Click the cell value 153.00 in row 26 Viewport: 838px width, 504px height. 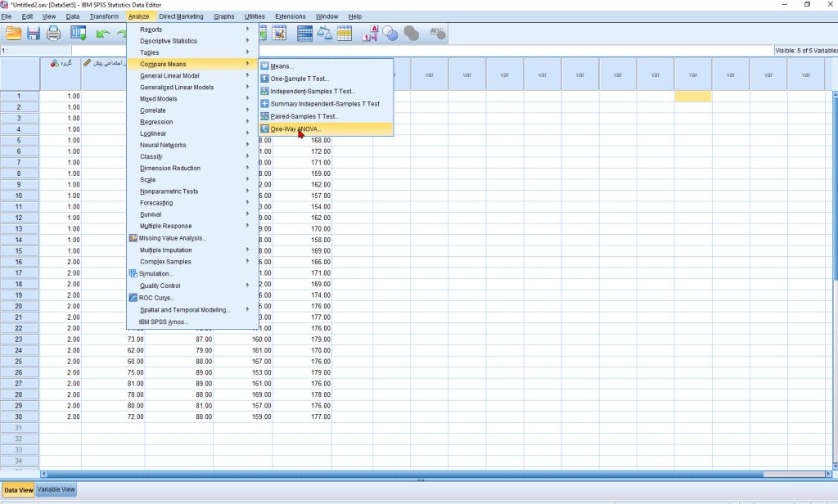pyautogui.click(x=261, y=372)
